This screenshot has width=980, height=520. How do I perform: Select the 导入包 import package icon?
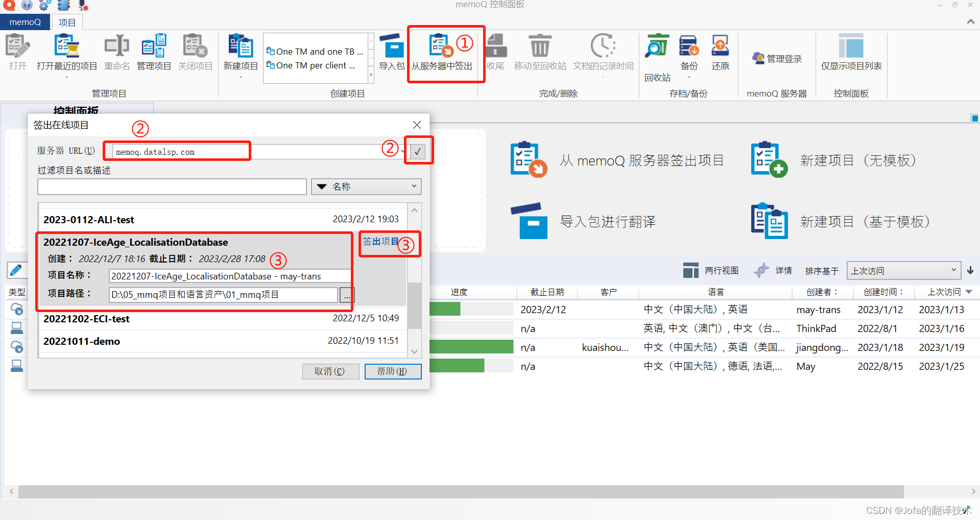click(x=392, y=51)
